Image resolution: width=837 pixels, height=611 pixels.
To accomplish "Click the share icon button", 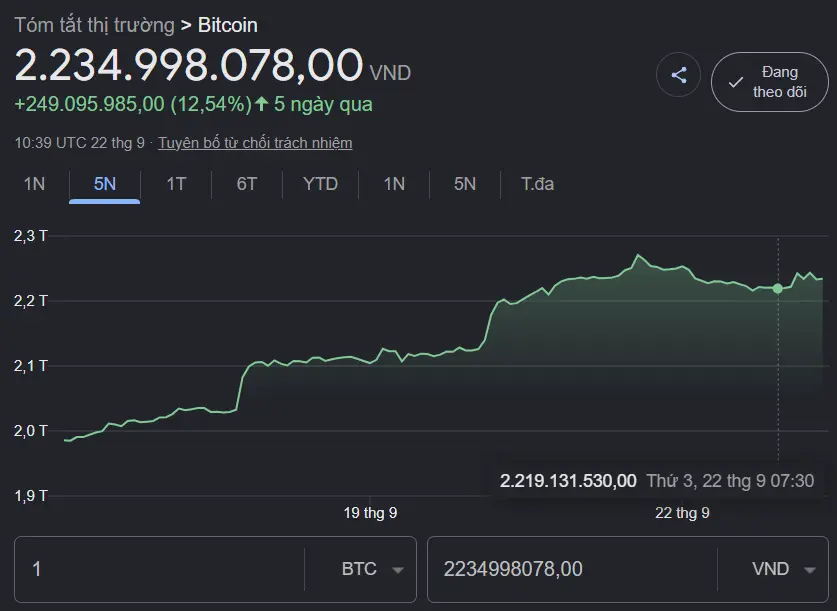I will 678,75.
